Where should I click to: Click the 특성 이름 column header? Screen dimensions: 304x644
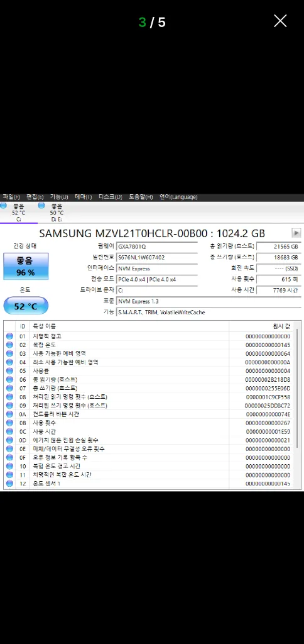(129, 326)
